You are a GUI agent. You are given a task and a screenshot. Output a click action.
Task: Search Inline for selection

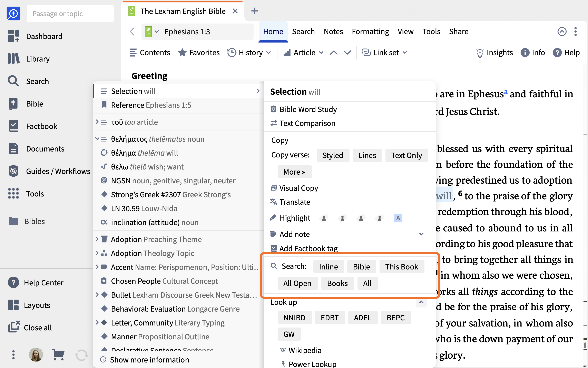click(x=328, y=267)
